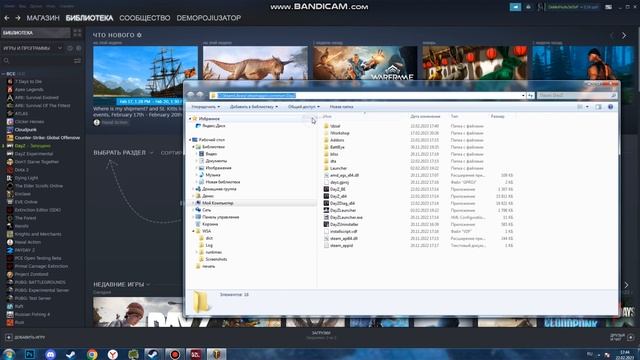Open Добавить в библиотеку menu

tap(254, 107)
